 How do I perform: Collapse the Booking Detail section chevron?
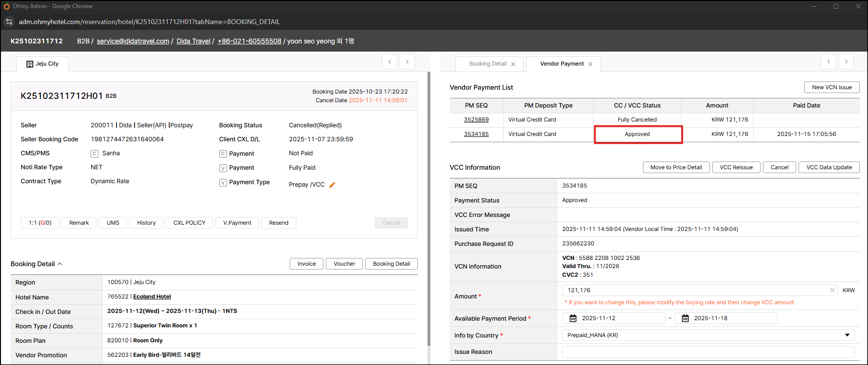click(x=60, y=264)
